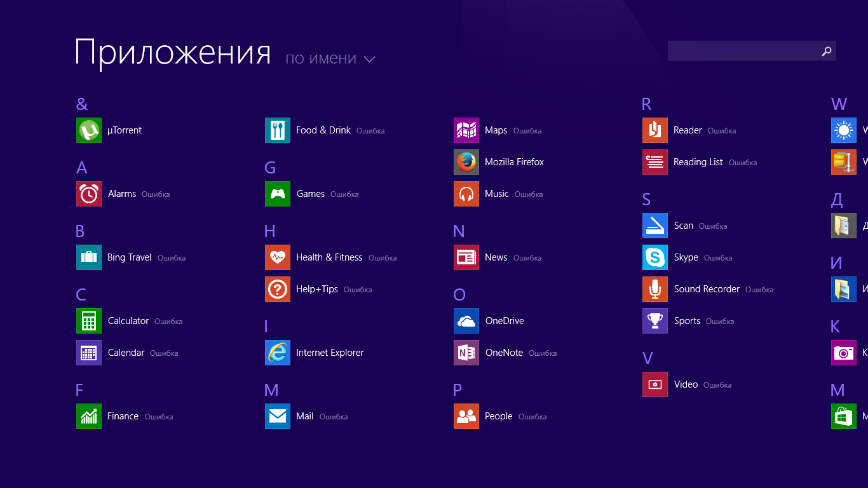
Task: Select the 'G' group header
Action: (x=270, y=168)
